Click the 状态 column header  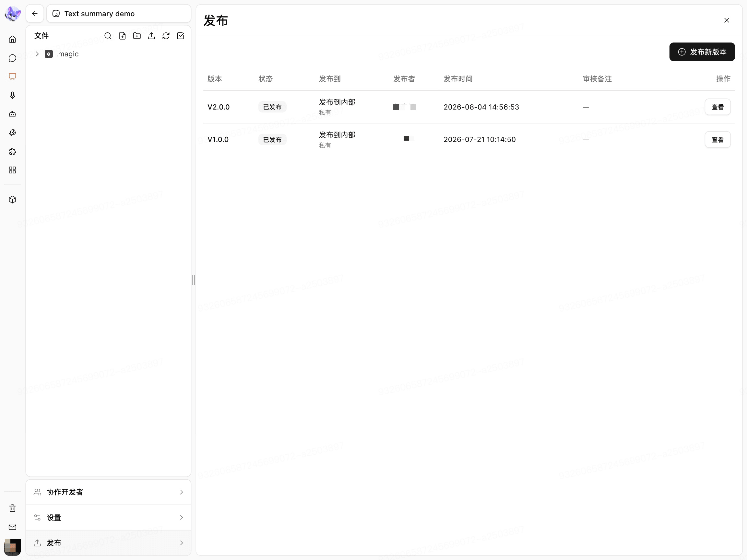point(266,79)
